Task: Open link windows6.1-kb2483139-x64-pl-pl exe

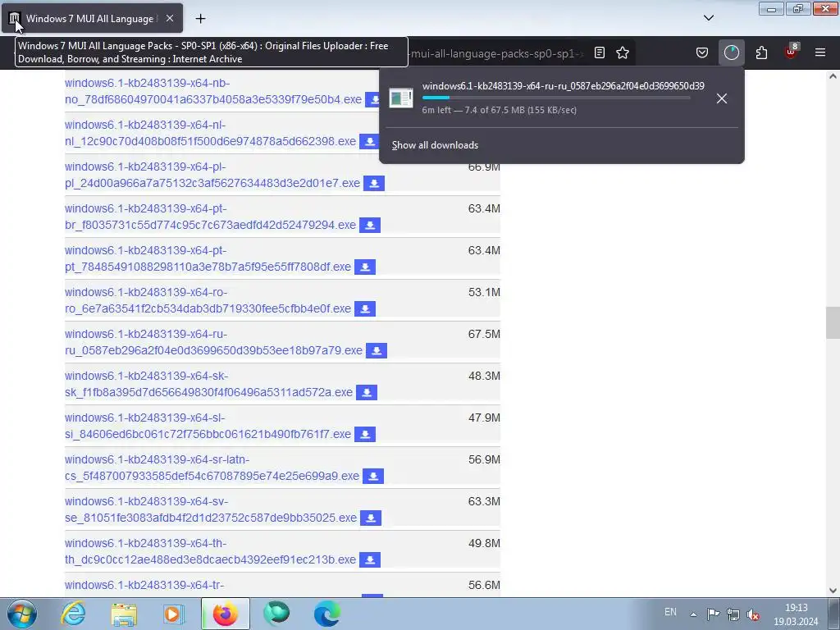Action: 212,175
